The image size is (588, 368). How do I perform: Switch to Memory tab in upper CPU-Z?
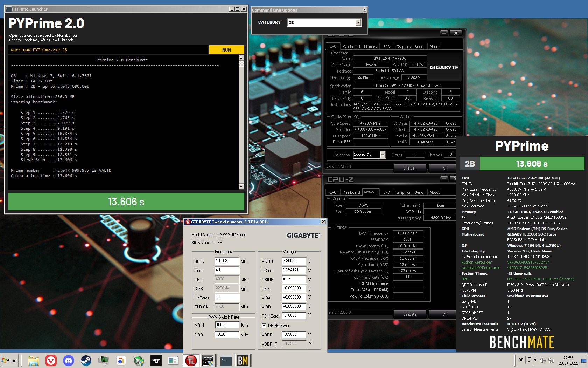371,47
